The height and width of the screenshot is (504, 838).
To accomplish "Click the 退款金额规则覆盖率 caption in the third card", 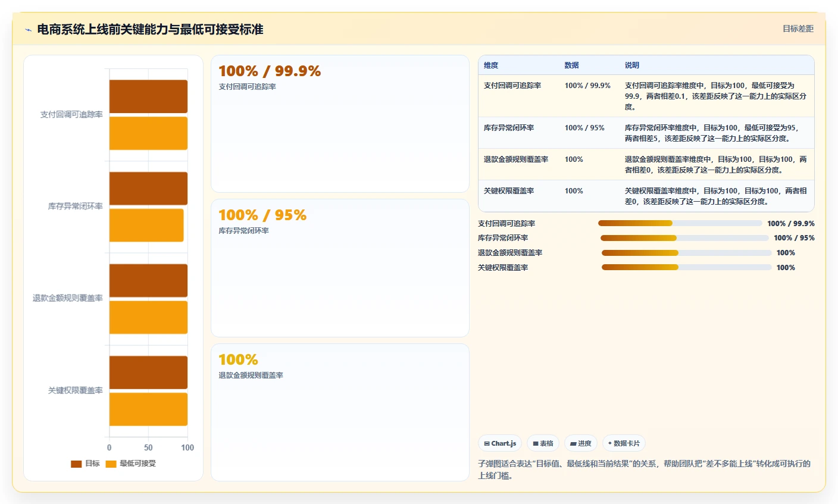I will point(251,375).
